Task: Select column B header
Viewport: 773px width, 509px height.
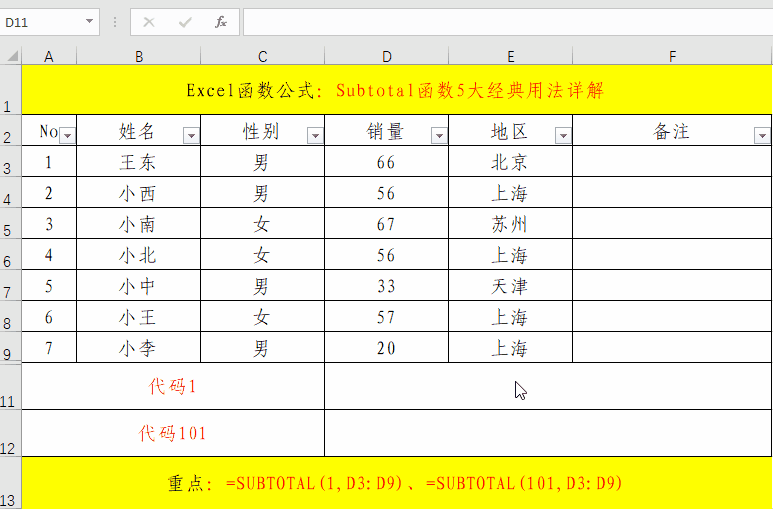Action: (x=139, y=56)
